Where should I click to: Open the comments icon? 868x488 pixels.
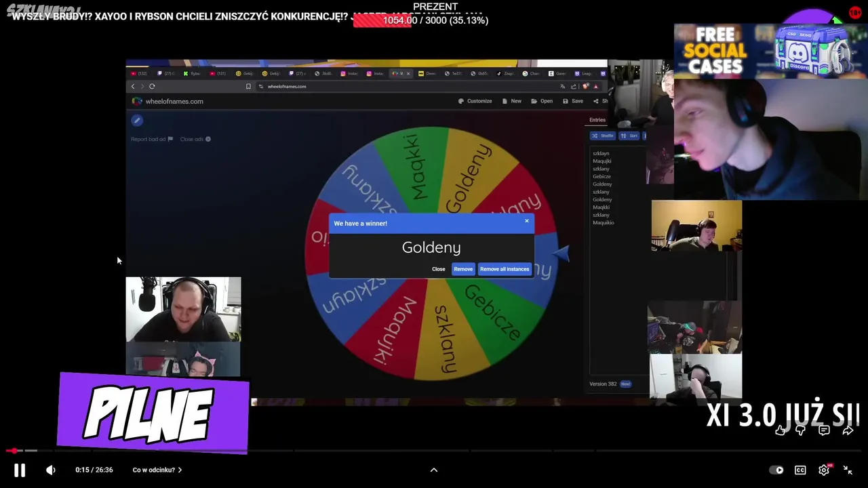[x=824, y=430]
